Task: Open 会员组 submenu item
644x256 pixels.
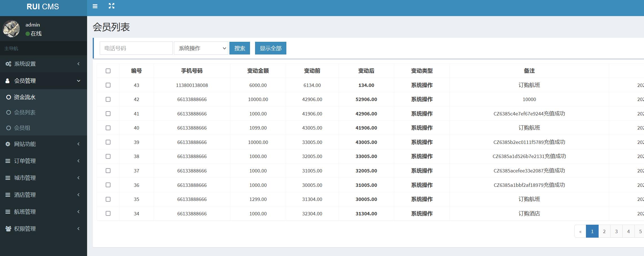Action: pos(43,128)
